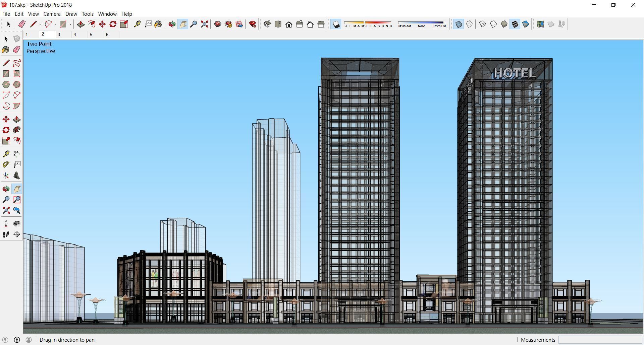Choose the Push/Pull tool in top toolbar
The width and height of the screenshot is (644, 345).
click(x=80, y=24)
